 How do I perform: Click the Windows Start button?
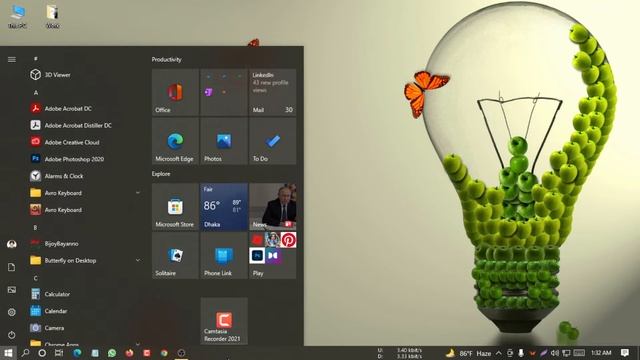click(x=8, y=353)
